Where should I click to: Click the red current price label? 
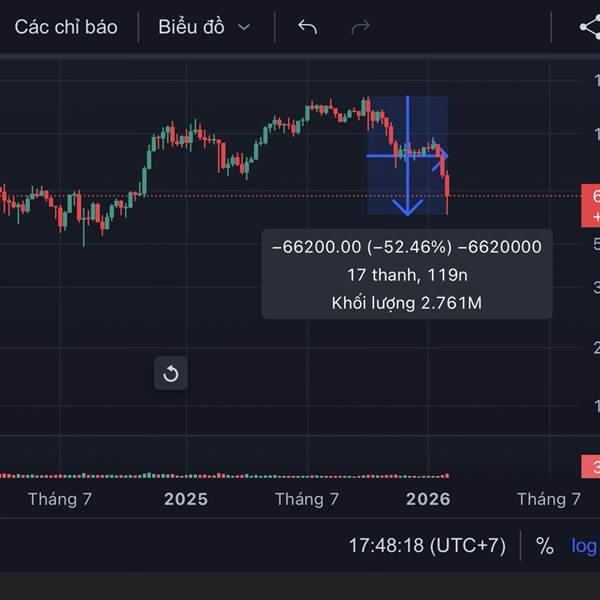click(x=590, y=204)
